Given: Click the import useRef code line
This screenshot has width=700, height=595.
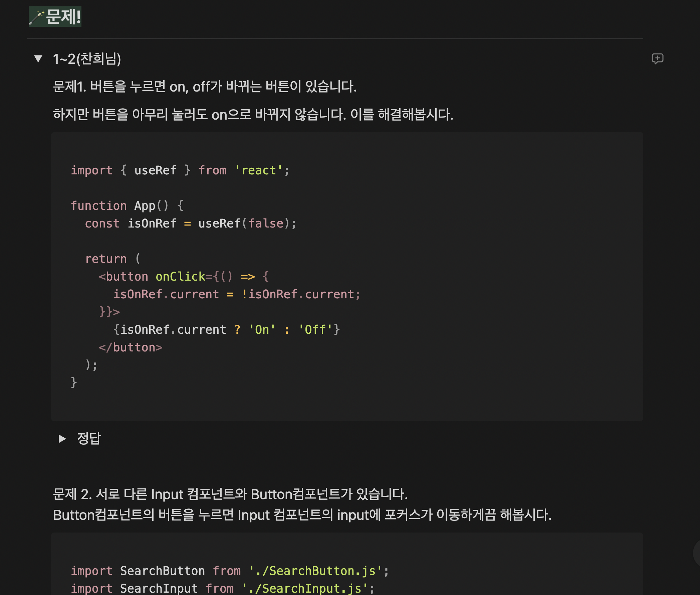Looking at the screenshot, I should click(180, 170).
